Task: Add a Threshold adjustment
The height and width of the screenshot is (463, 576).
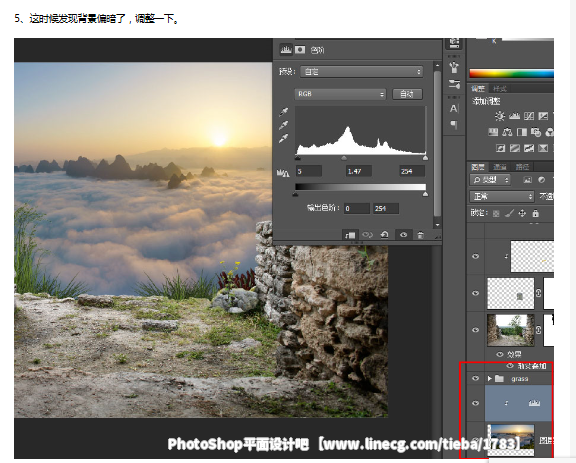Action: coord(529,148)
